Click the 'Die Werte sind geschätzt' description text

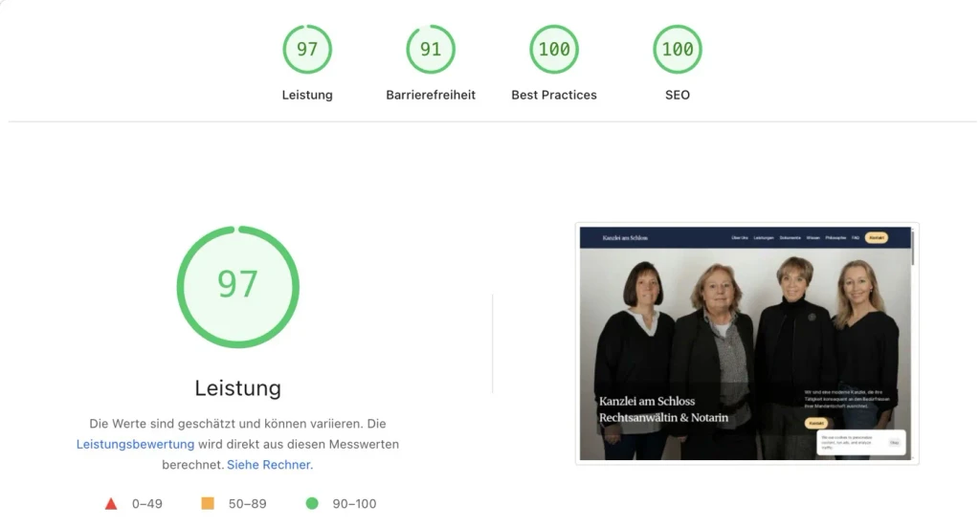(x=237, y=444)
